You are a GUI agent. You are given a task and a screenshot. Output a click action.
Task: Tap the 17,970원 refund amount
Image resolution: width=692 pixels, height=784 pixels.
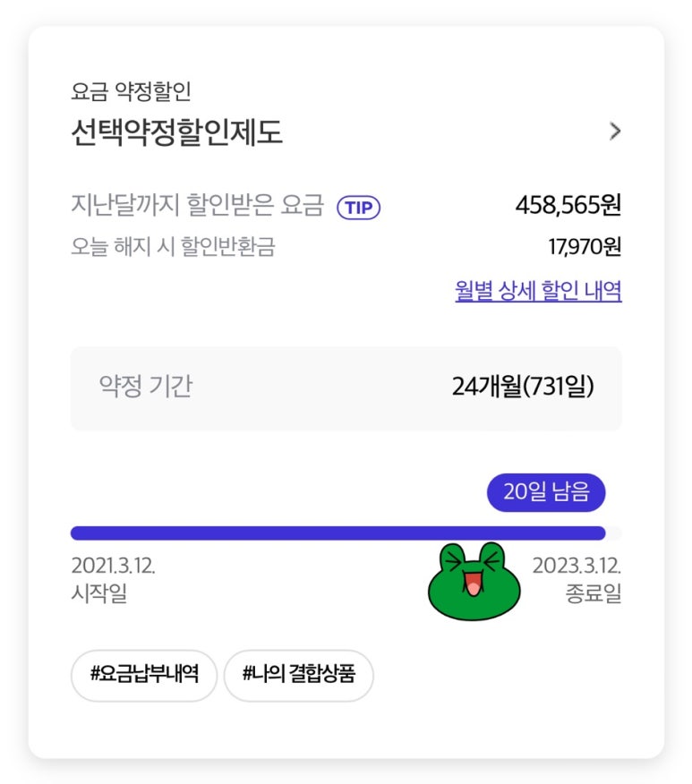point(585,246)
